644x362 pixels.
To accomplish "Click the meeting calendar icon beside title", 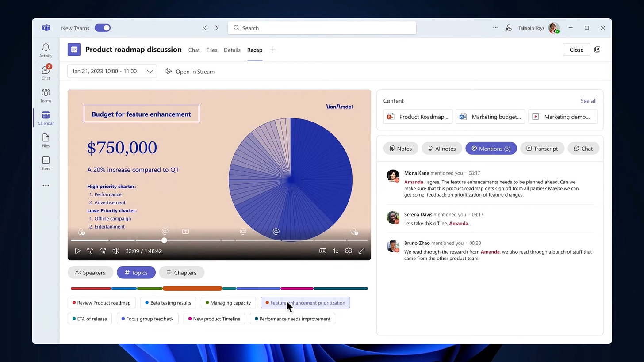I will click(74, 50).
